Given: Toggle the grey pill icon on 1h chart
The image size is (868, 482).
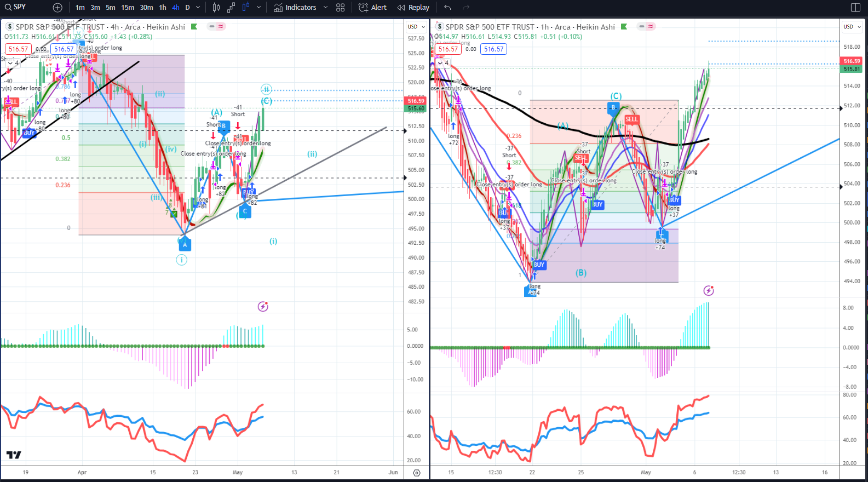Looking at the screenshot, I should (x=641, y=26).
